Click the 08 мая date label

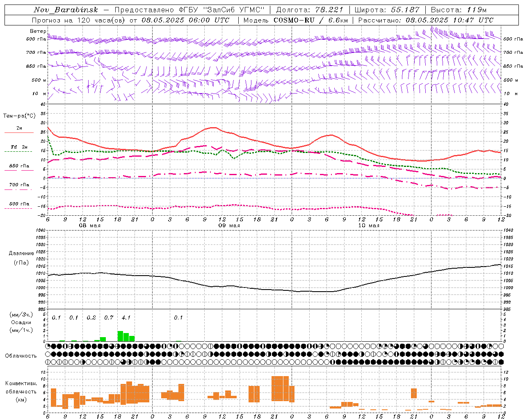pos(89,226)
